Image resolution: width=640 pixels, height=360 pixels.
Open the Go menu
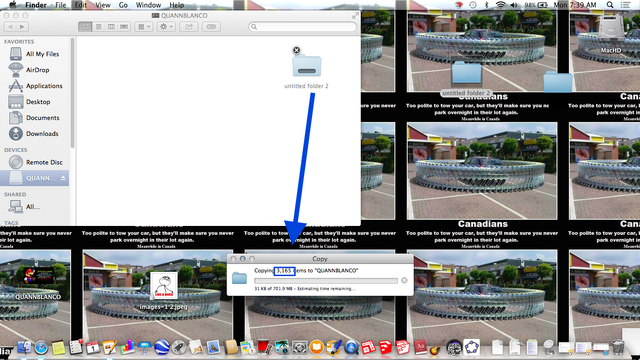[123, 5]
